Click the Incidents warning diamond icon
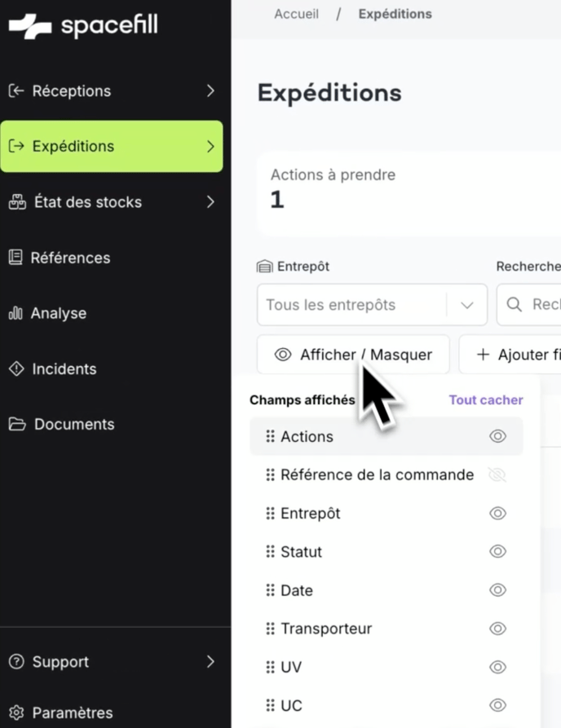Screen dimensions: 561x728 click(x=15, y=368)
